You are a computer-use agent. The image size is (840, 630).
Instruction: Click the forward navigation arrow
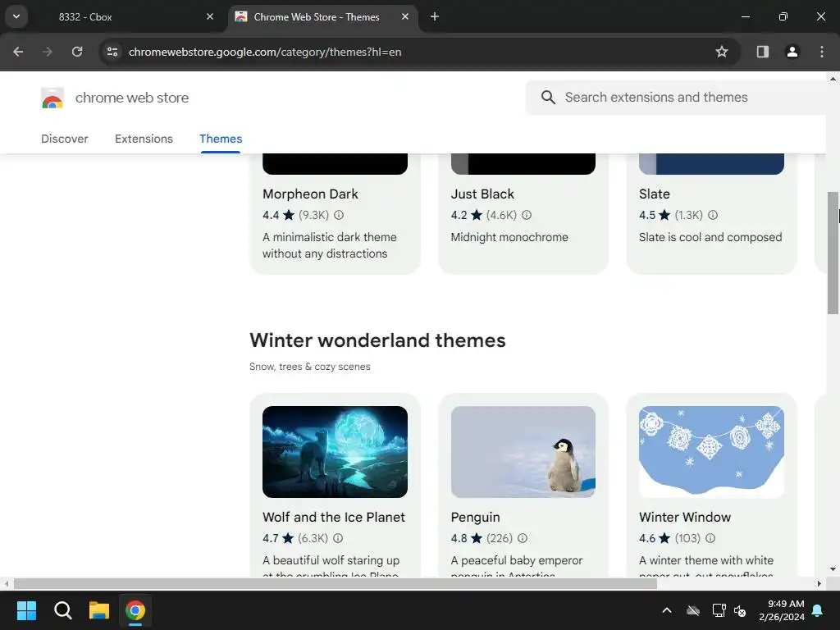point(48,52)
